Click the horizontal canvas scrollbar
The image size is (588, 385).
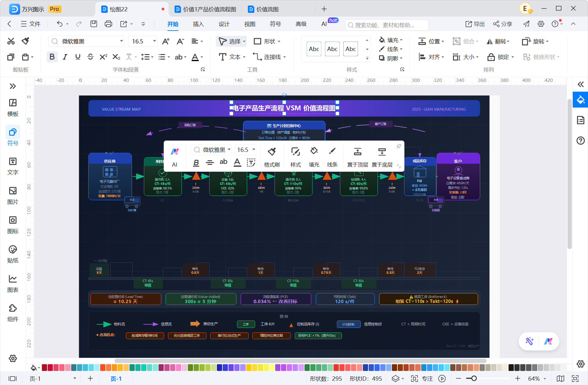(301, 361)
